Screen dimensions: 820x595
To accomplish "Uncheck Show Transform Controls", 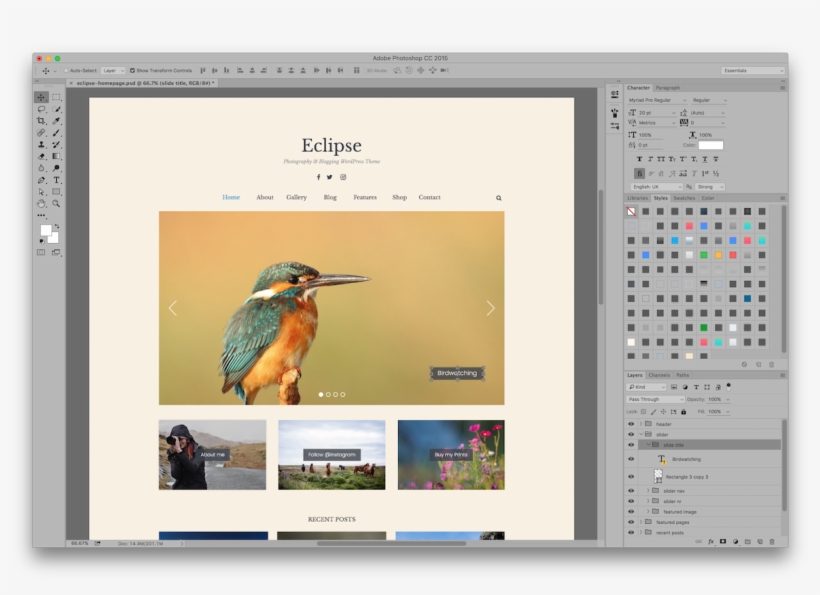I will click(x=132, y=71).
